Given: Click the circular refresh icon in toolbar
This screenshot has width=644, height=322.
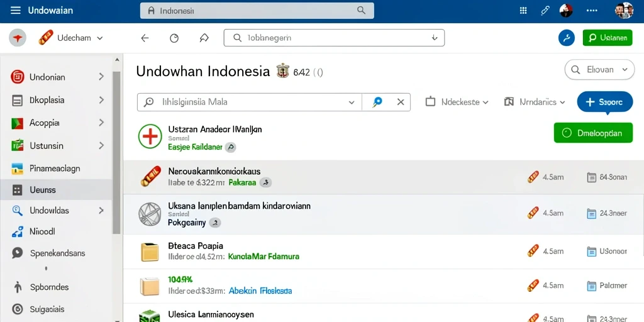Looking at the screenshot, I should click(174, 38).
